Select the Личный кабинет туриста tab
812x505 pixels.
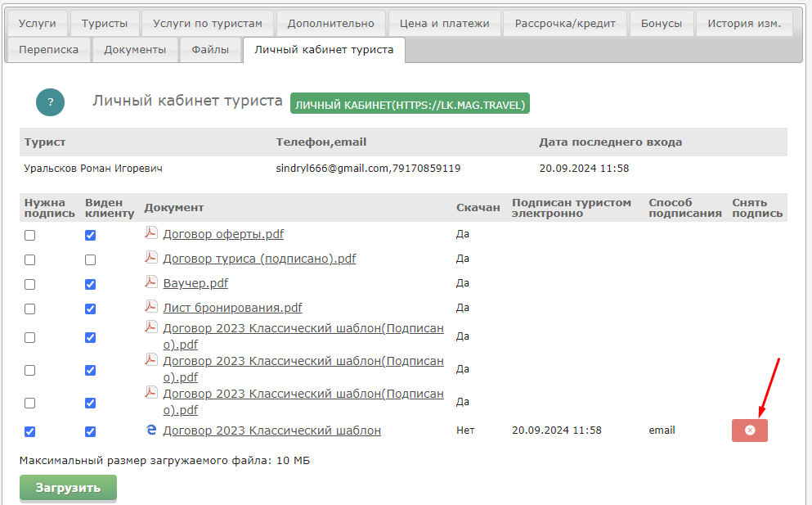tap(324, 50)
